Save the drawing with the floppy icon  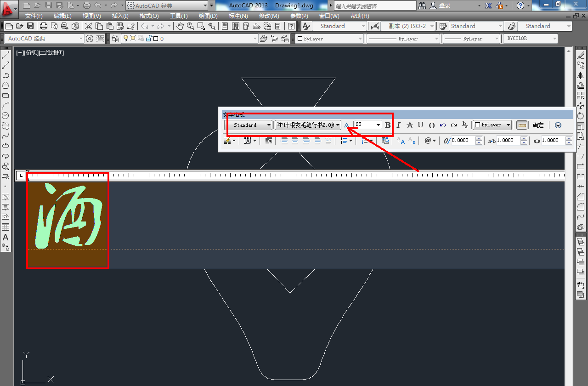pyautogui.click(x=30, y=26)
